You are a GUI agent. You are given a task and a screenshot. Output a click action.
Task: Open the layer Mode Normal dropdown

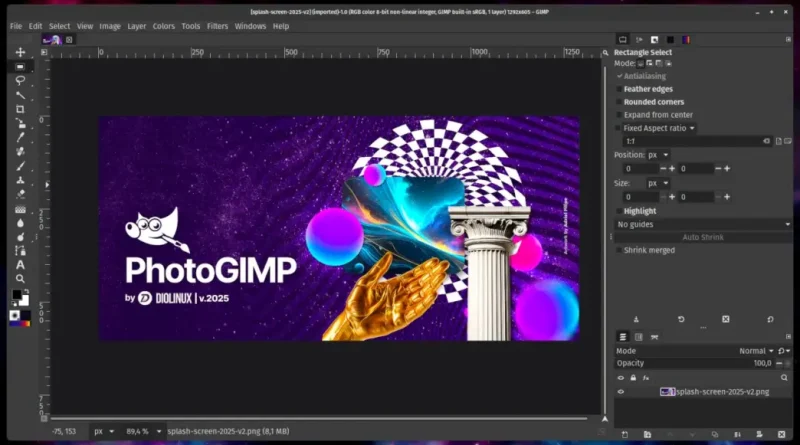757,351
